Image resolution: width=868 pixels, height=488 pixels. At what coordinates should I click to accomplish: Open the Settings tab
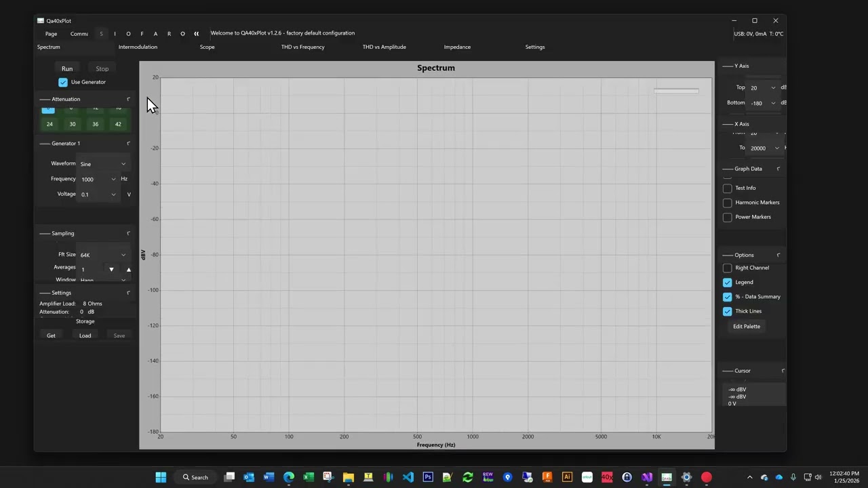(535, 47)
